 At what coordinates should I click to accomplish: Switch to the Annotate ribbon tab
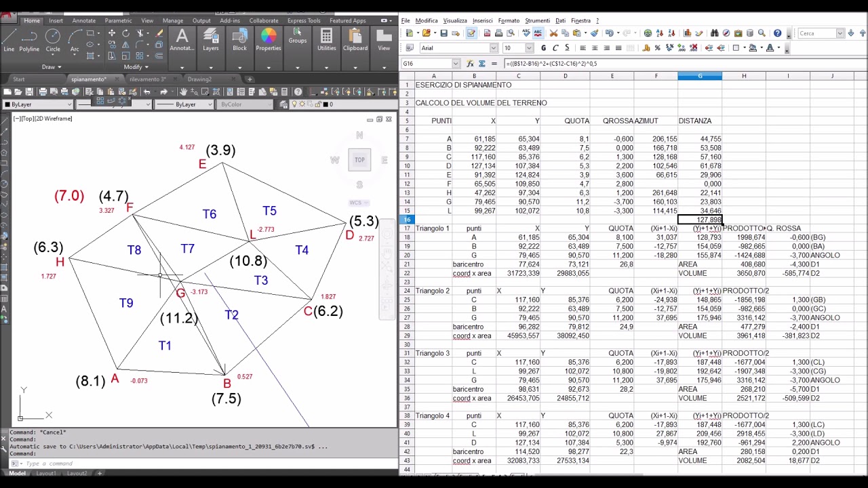84,20
